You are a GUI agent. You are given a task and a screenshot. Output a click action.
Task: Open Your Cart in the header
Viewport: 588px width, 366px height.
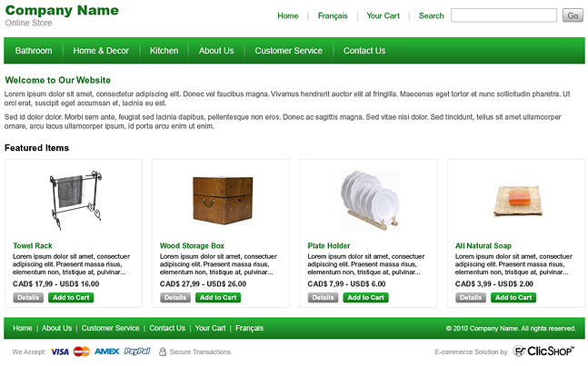(x=383, y=15)
